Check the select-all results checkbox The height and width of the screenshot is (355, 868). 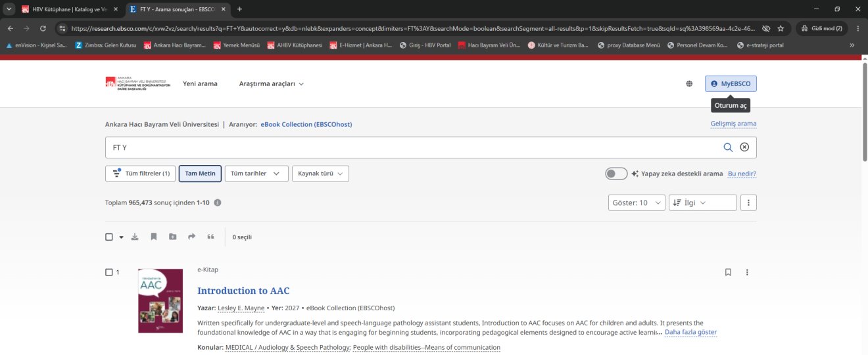(x=109, y=237)
